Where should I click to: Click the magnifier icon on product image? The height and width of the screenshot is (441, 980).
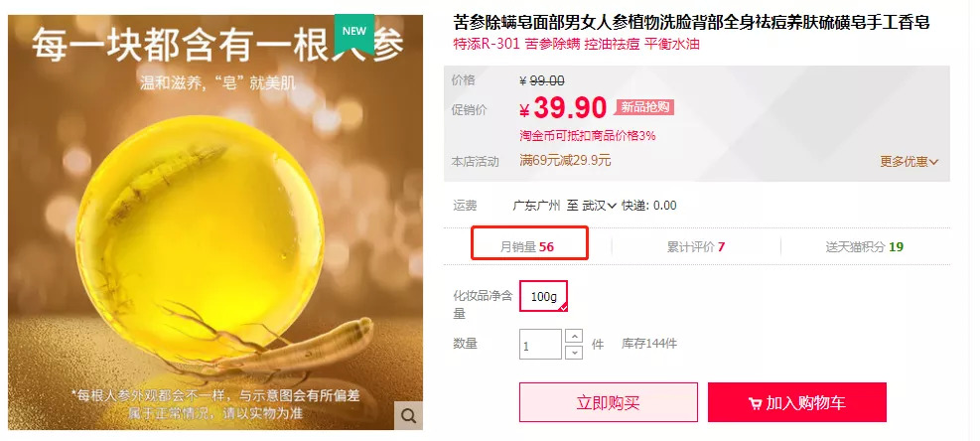coord(408,416)
